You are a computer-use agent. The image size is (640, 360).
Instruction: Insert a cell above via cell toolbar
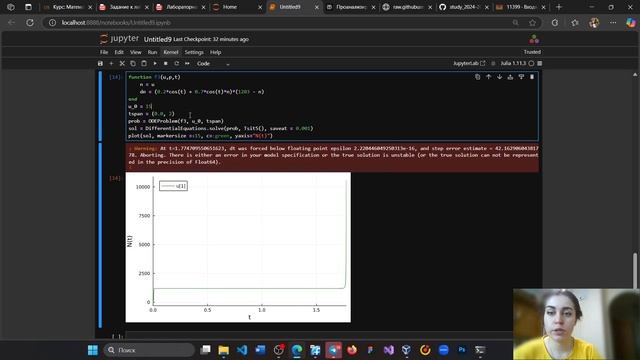coord(510,77)
